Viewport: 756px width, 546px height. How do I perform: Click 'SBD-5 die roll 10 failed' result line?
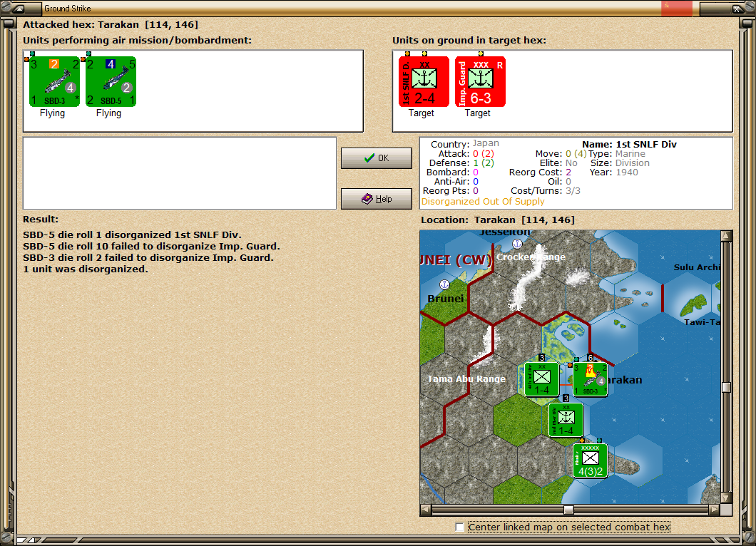point(151,246)
